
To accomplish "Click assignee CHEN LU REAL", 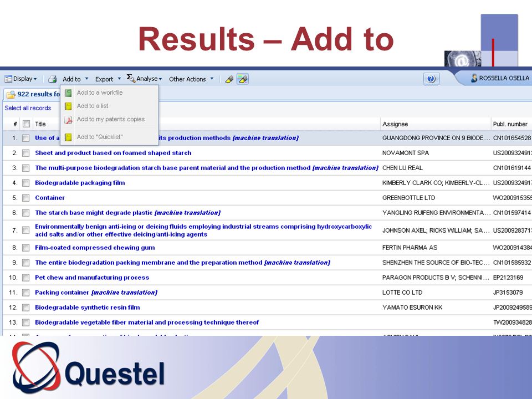I will [x=402, y=168].
